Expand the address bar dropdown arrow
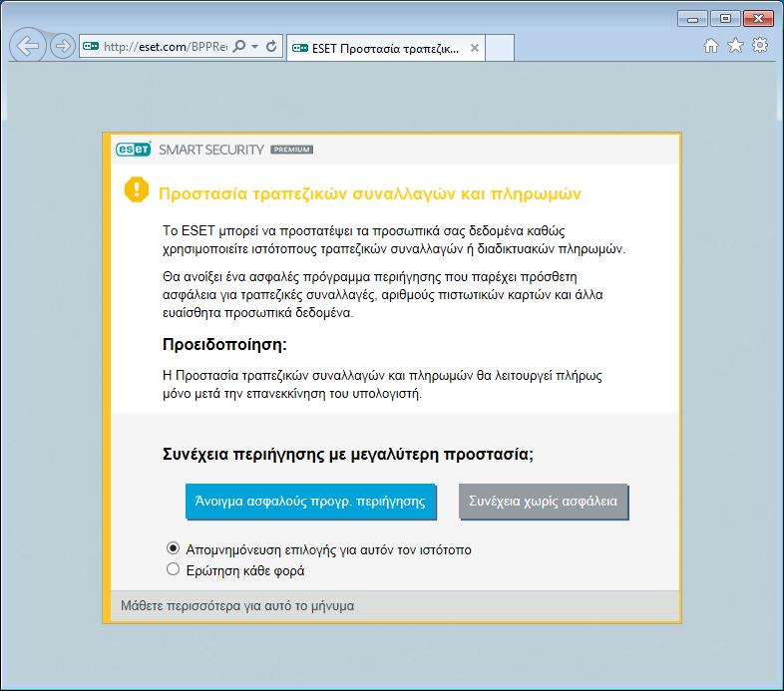The image size is (784, 691). [x=254, y=47]
